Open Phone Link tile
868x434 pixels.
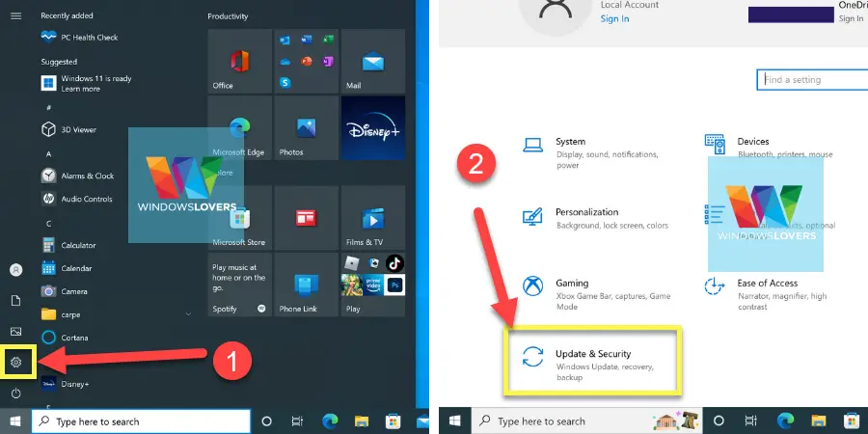coord(306,285)
